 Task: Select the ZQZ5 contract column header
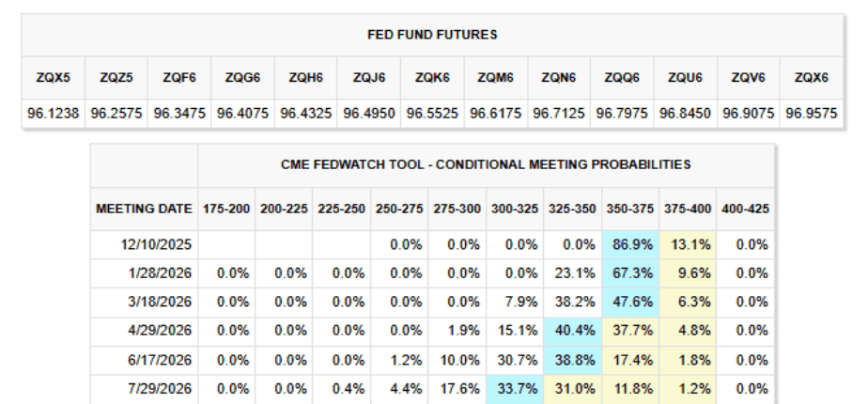pyautogui.click(x=116, y=79)
